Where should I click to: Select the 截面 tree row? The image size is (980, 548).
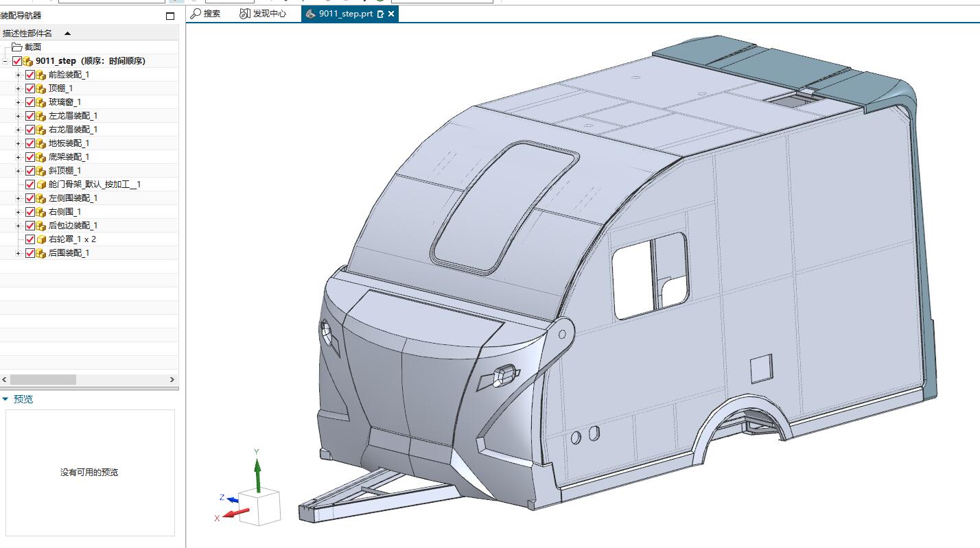coord(89,47)
